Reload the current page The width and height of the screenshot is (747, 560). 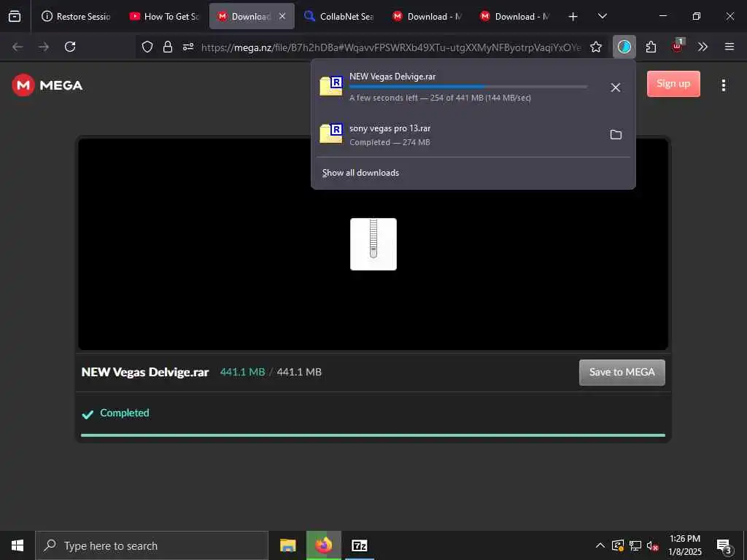point(70,47)
